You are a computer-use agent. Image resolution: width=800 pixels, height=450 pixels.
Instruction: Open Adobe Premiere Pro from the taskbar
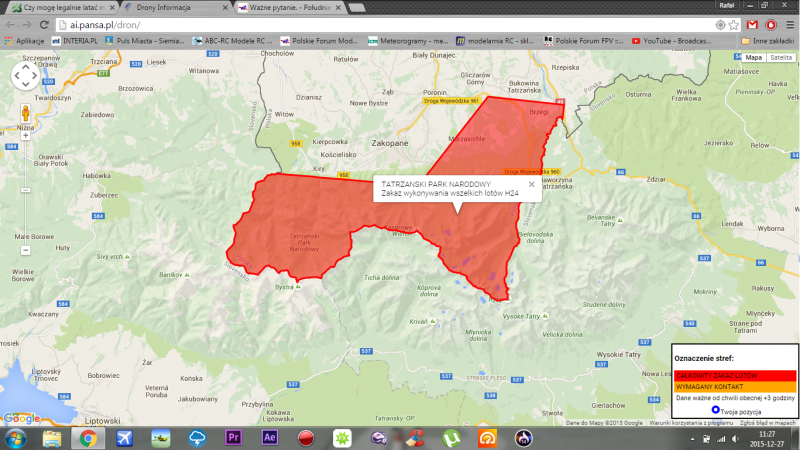click(x=233, y=438)
